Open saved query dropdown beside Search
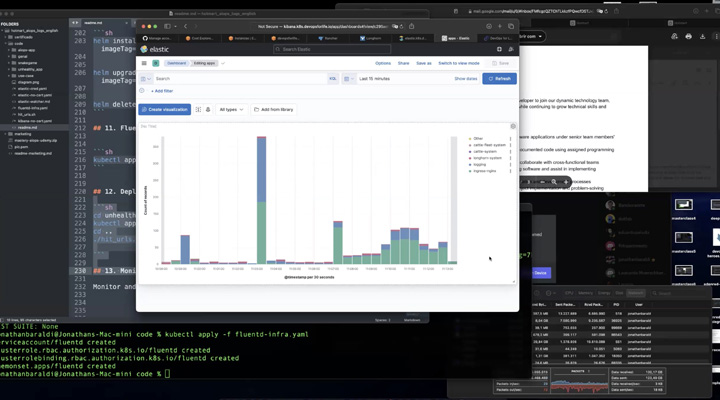The image size is (720, 400). point(146,79)
